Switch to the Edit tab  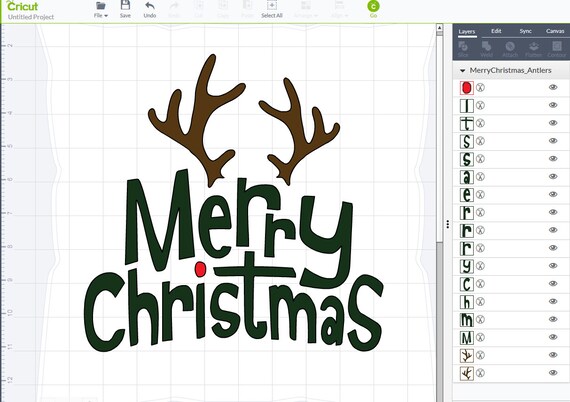pyautogui.click(x=496, y=31)
